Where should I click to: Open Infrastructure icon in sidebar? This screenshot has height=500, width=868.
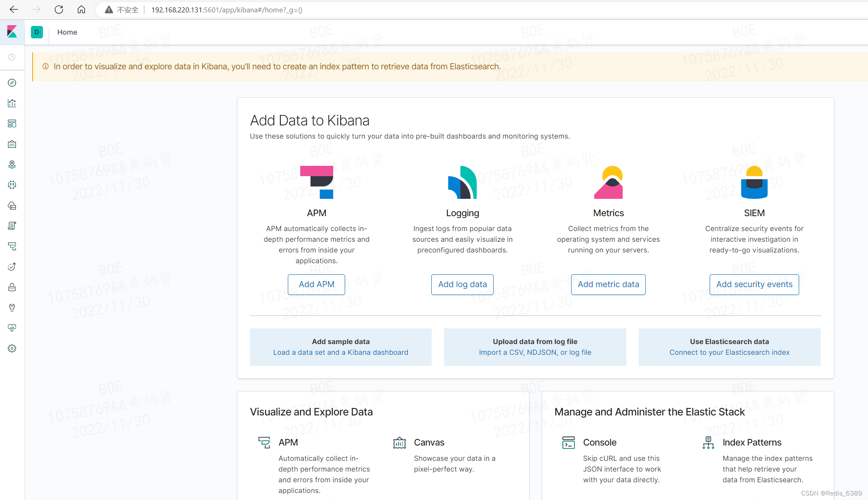[12, 205]
